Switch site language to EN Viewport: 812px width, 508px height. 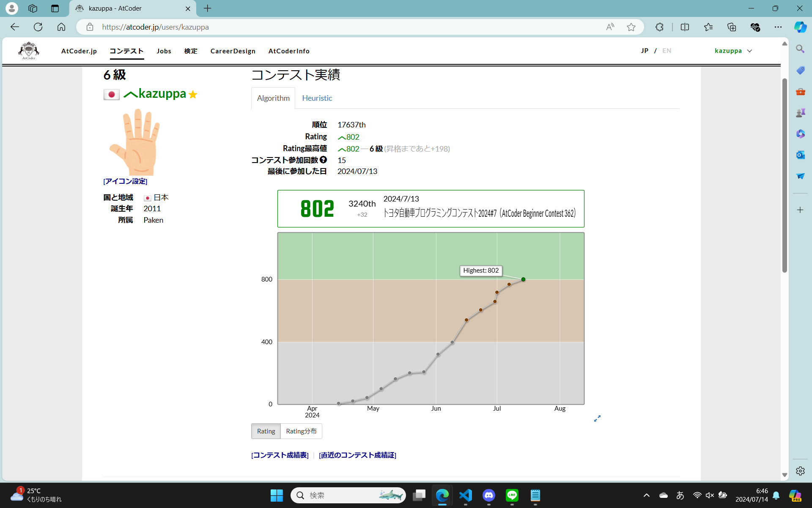667,51
